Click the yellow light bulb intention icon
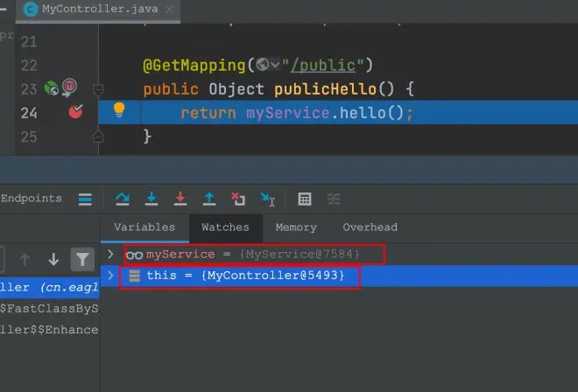The width and height of the screenshot is (578, 392). pos(119,109)
